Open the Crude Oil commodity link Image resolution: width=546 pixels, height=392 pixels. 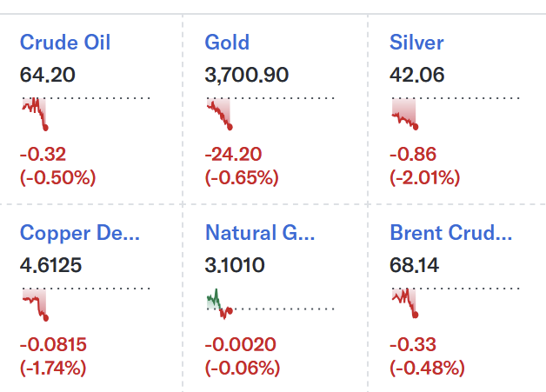[x=65, y=43]
